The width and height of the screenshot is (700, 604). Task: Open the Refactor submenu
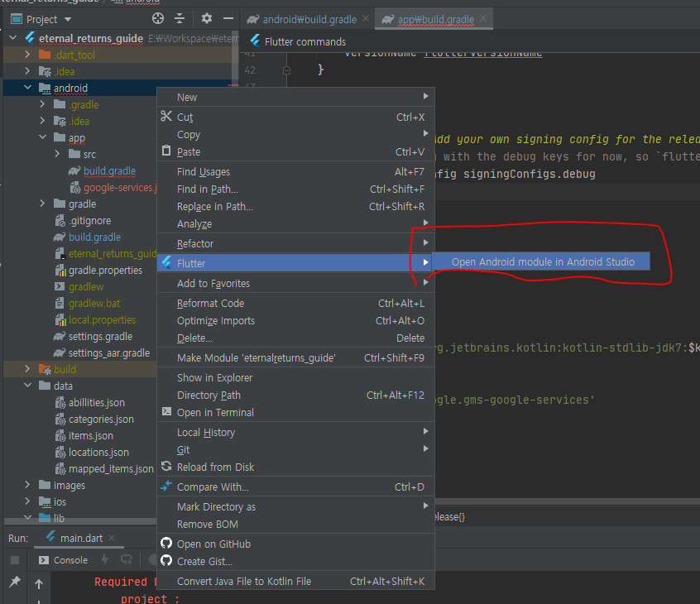[295, 243]
